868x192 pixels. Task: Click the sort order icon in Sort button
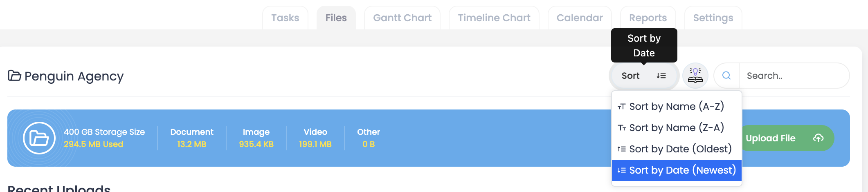click(x=661, y=76)
